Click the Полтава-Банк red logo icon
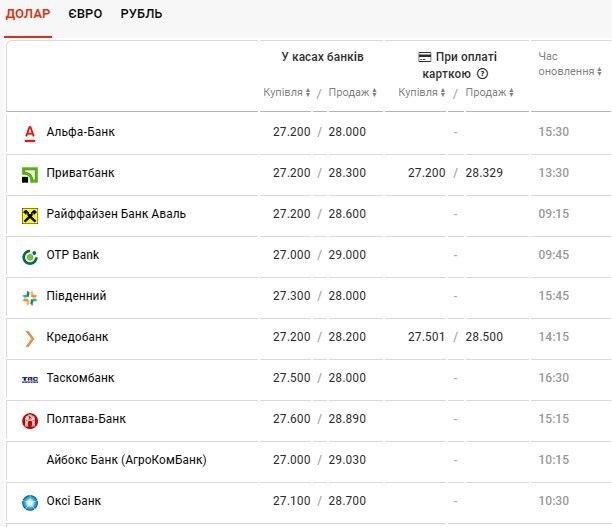 tap(29, 420)
